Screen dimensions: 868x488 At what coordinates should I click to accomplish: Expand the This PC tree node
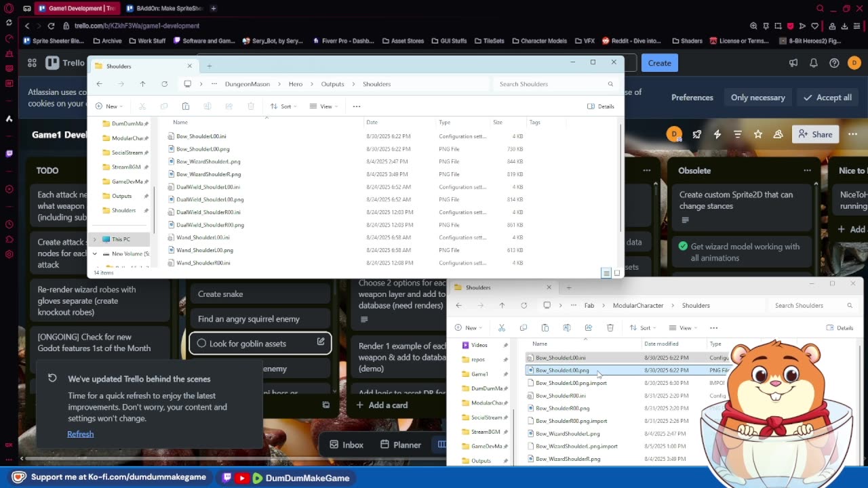[x=95, y=239]
